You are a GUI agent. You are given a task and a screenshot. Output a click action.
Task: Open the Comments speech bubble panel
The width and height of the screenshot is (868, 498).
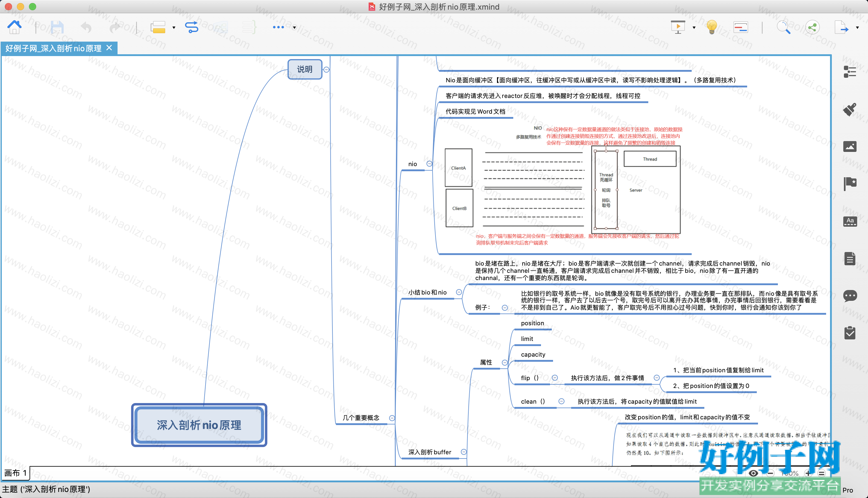(850, 296)
